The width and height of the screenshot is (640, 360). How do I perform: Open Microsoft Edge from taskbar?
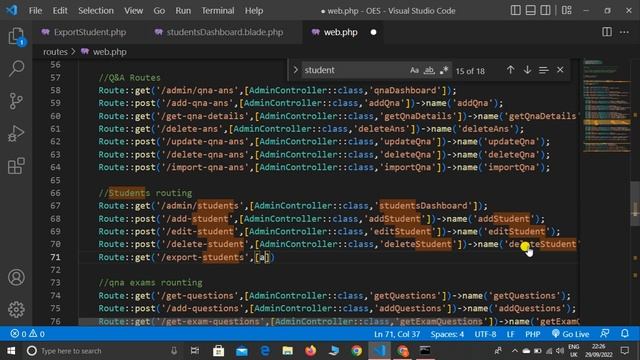265,351
